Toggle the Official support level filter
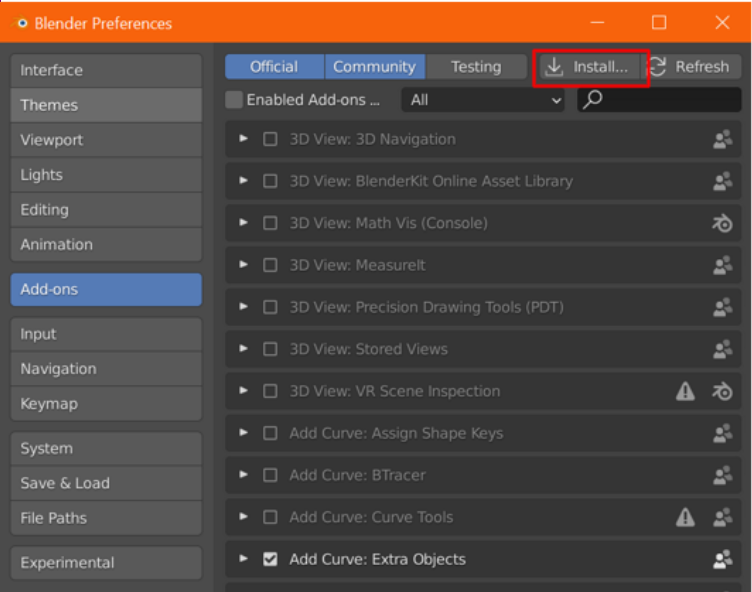Screen dimensions: 752x592 pyautogui.click(x=274, y=67)
